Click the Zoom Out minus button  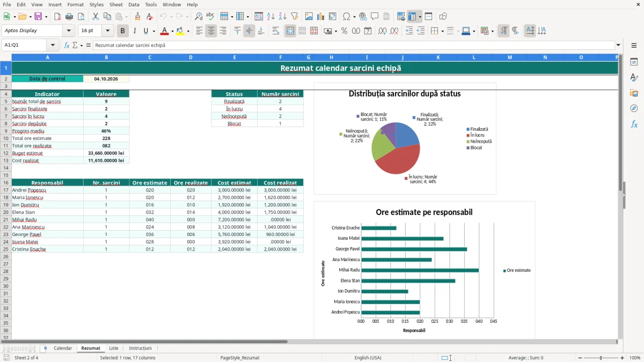(x=580, y=358)
